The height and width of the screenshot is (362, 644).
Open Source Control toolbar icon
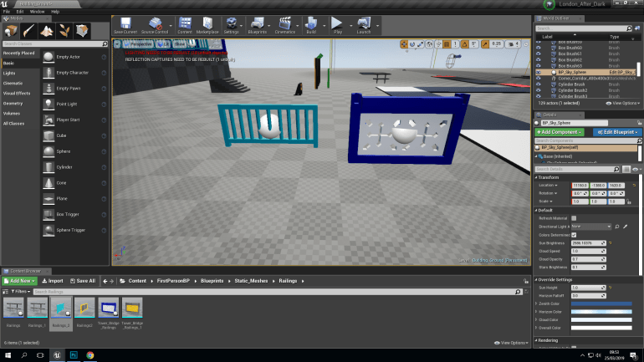click(x=155, y=25)
